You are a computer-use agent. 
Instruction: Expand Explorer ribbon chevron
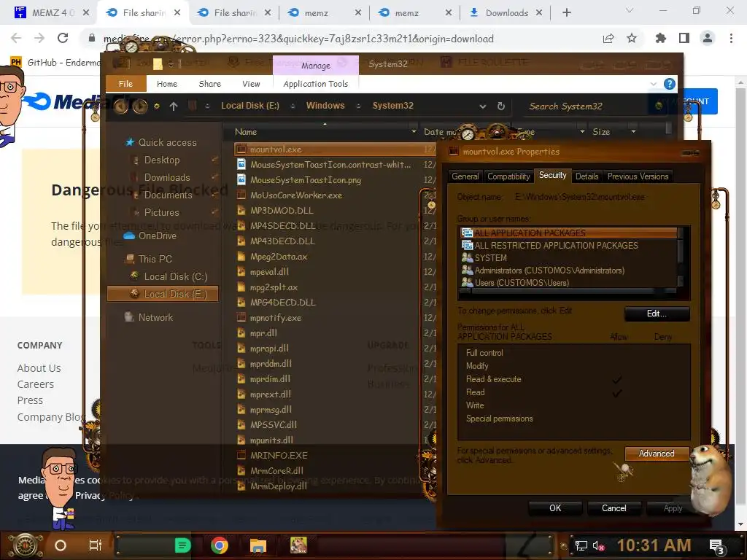coord(653,84)
